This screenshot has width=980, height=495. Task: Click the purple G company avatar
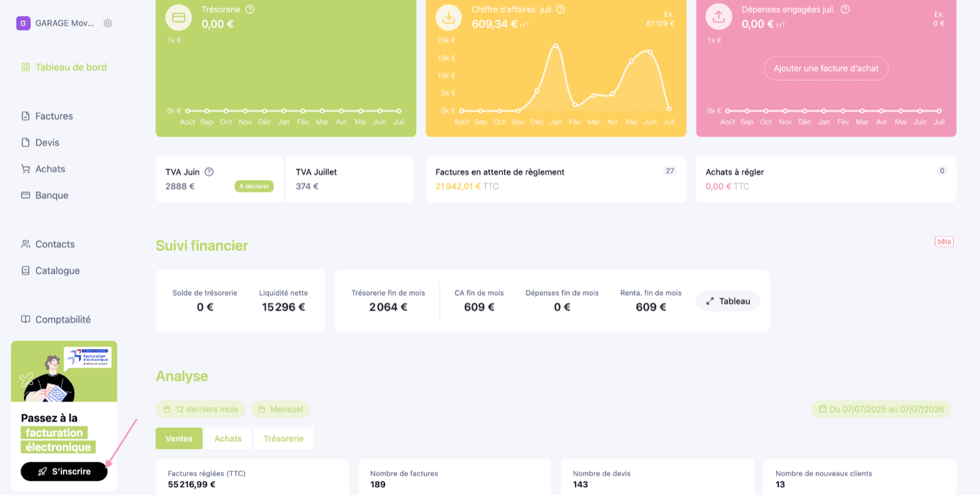click(x=23, y=23)
